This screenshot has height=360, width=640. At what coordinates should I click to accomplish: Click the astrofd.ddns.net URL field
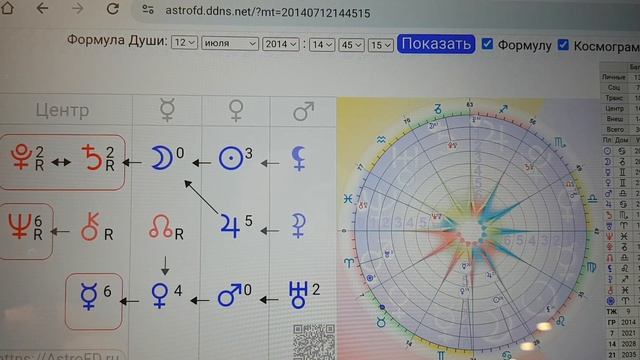point(267,13)
